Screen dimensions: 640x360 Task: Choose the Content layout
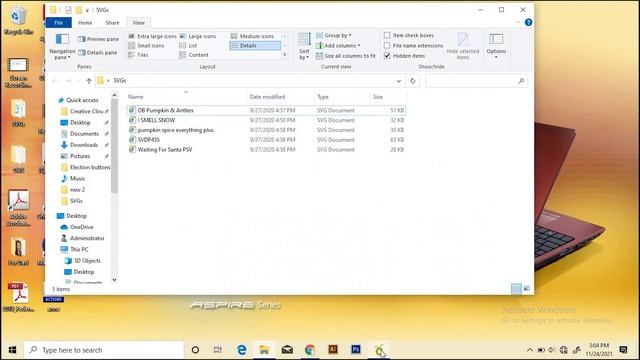coord(194,55)
